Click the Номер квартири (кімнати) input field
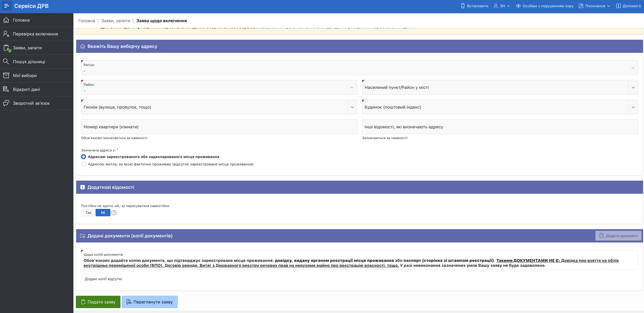The image size is (644, 313). [x=219, y=127]
